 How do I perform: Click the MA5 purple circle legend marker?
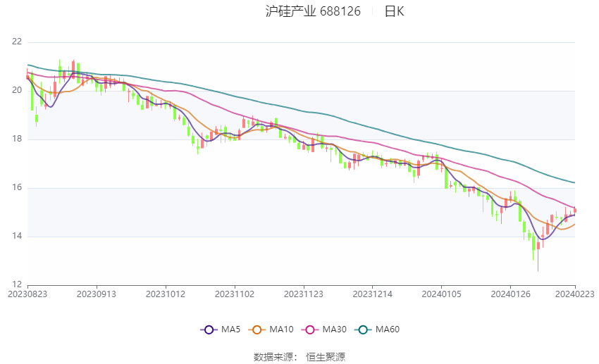pos(208,329)
